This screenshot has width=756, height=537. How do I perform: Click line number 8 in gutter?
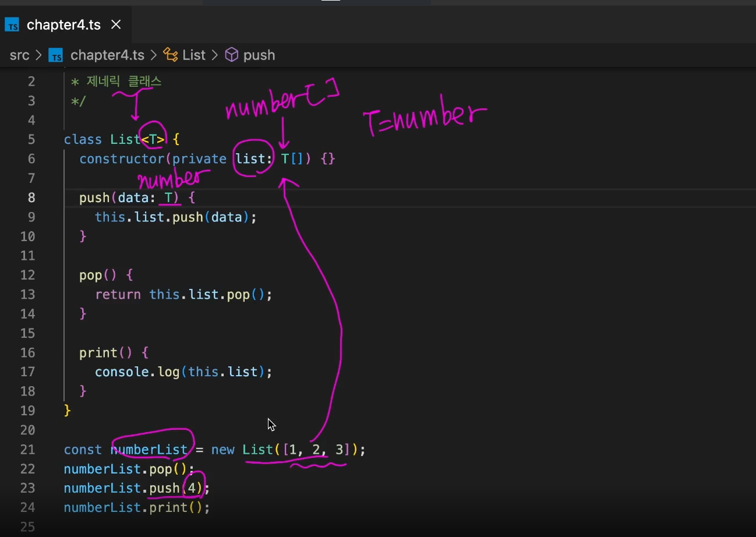pyautogui.click(x=31, y=198)
